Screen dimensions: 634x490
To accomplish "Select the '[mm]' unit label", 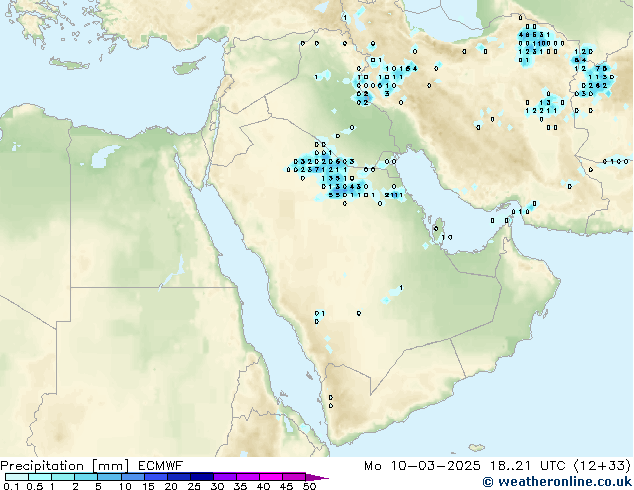I will point(110,466).
